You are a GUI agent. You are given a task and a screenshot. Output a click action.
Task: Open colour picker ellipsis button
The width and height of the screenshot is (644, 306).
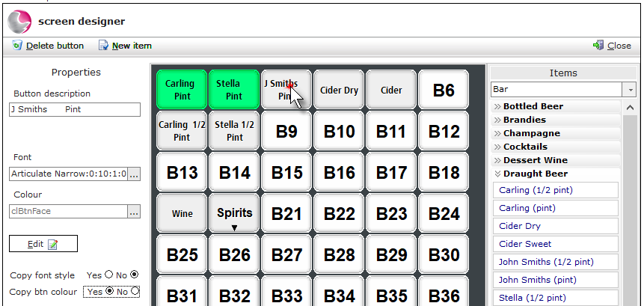(x=135, y=212)
